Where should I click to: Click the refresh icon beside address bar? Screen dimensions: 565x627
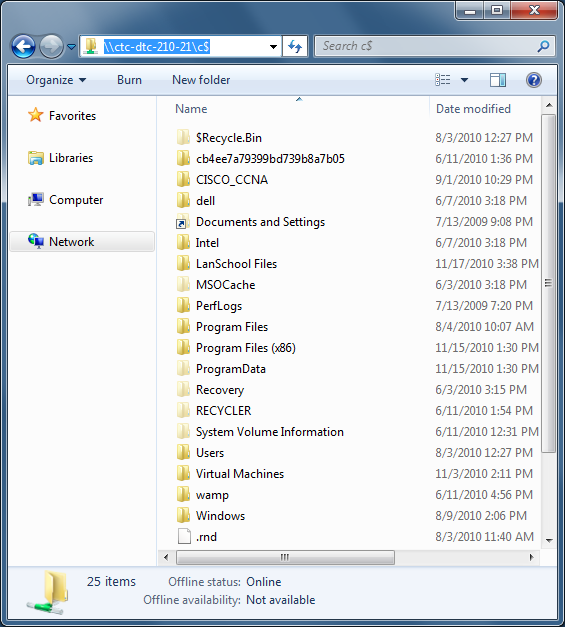coord(295,47)
